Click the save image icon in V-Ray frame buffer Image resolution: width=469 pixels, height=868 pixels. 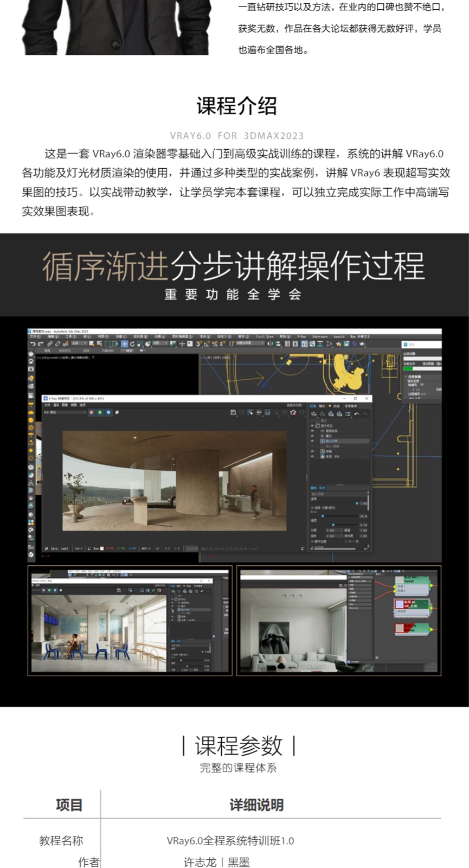pos(233,413)
